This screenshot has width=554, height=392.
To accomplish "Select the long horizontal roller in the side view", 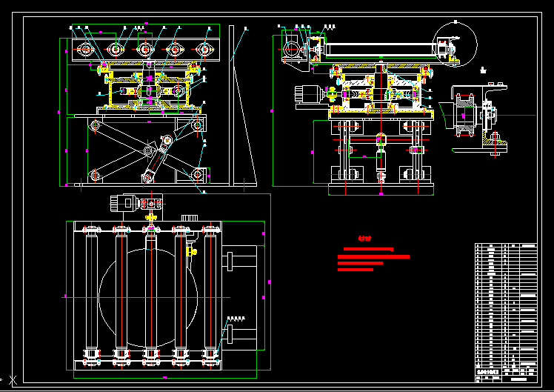I will (381, 50).
